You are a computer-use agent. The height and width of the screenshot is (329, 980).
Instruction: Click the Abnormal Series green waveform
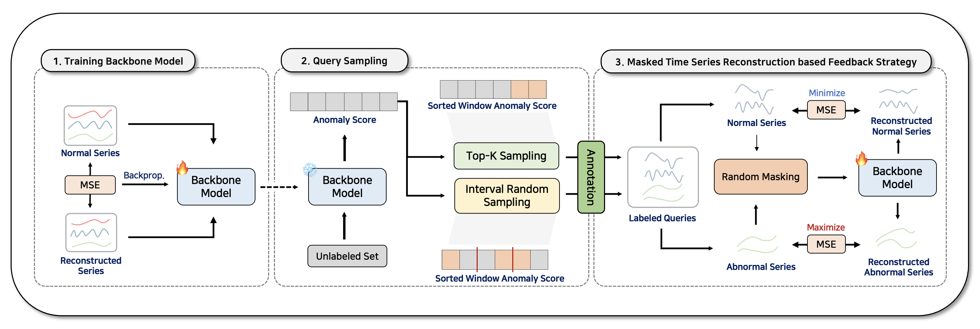(x=757, y=244)
